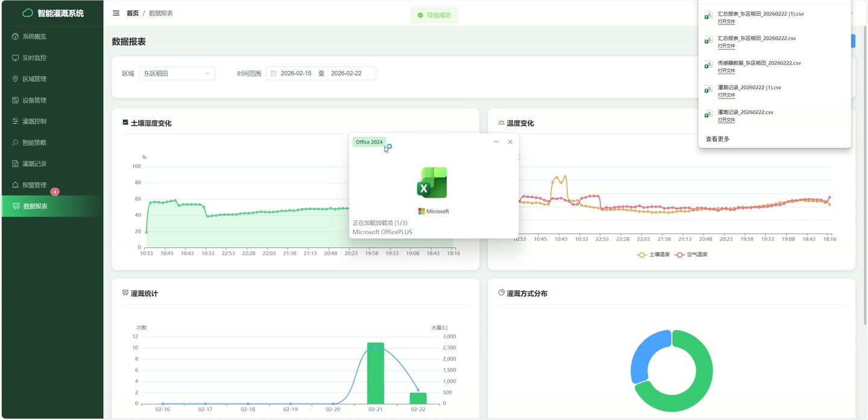Click file name 汇总报表_东区稻田_20260222.csv
Image resolution: width=868 pixels, height=420 pixels.
756,38
